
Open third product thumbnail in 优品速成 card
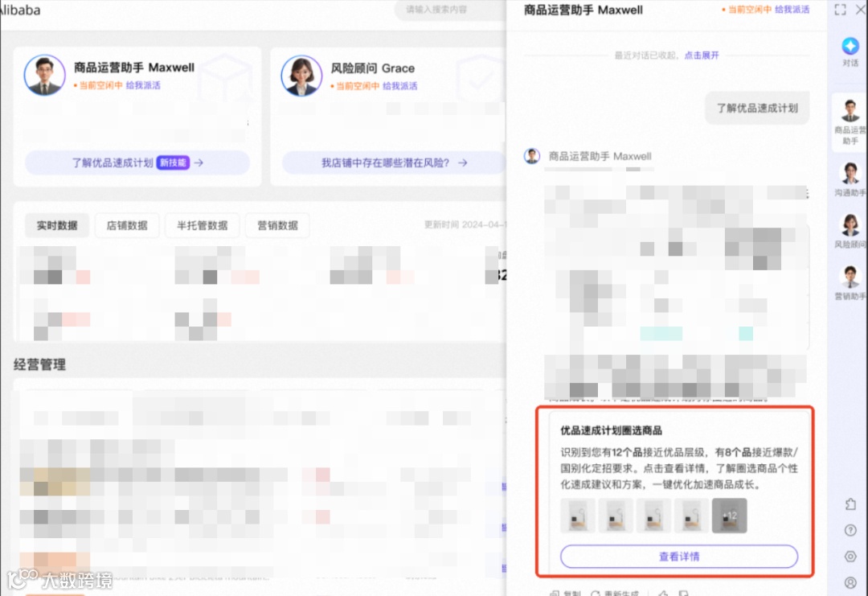[653, 516]
